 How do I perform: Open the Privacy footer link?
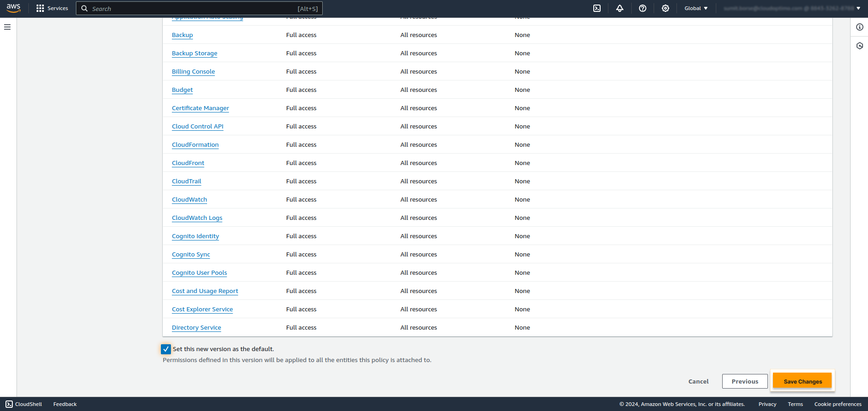767,404
